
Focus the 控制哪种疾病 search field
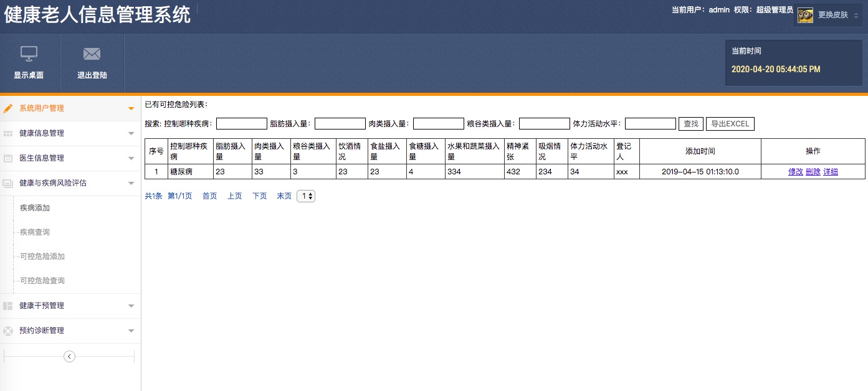coord(242,124)
